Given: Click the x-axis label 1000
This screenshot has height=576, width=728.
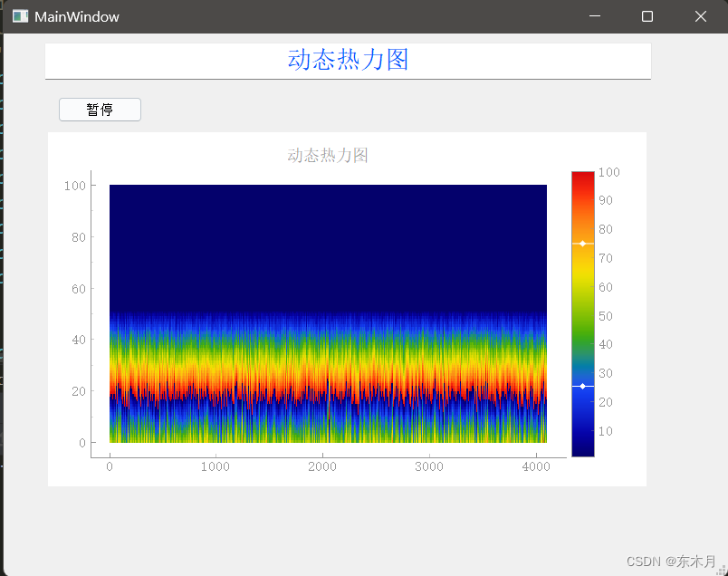Looking at the screenshot, I should point(216,466).
